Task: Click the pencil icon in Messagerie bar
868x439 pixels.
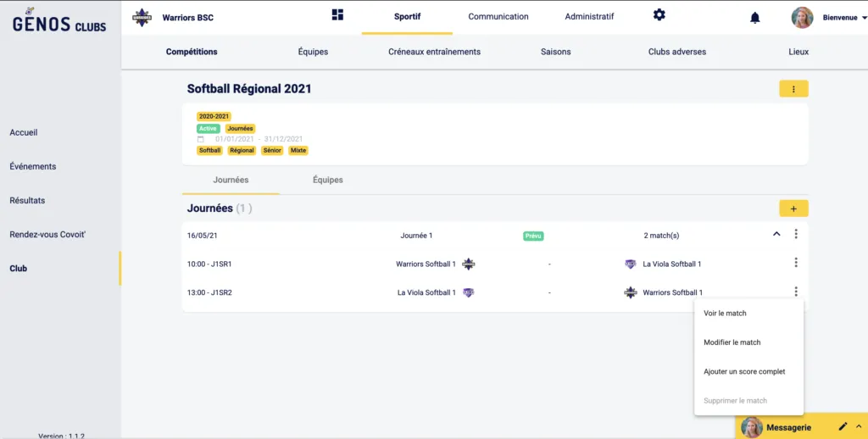Action: coord(843,427)
